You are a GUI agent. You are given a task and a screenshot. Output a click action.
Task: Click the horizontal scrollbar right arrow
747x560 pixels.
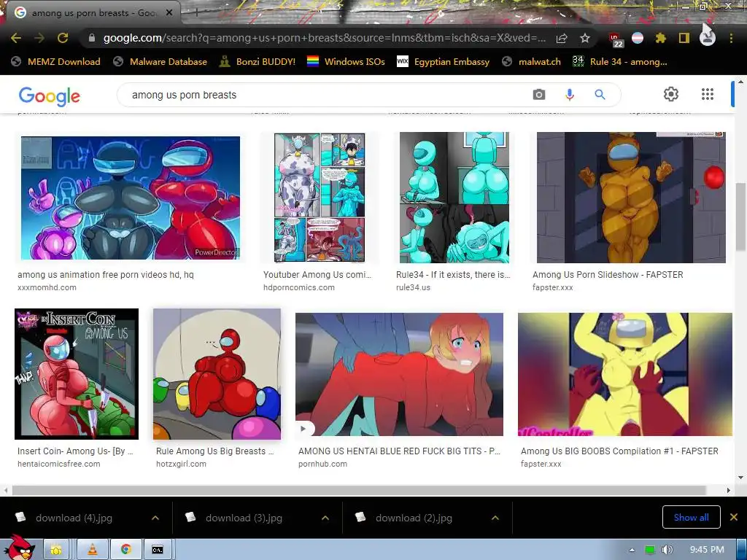tap(728, 490)
